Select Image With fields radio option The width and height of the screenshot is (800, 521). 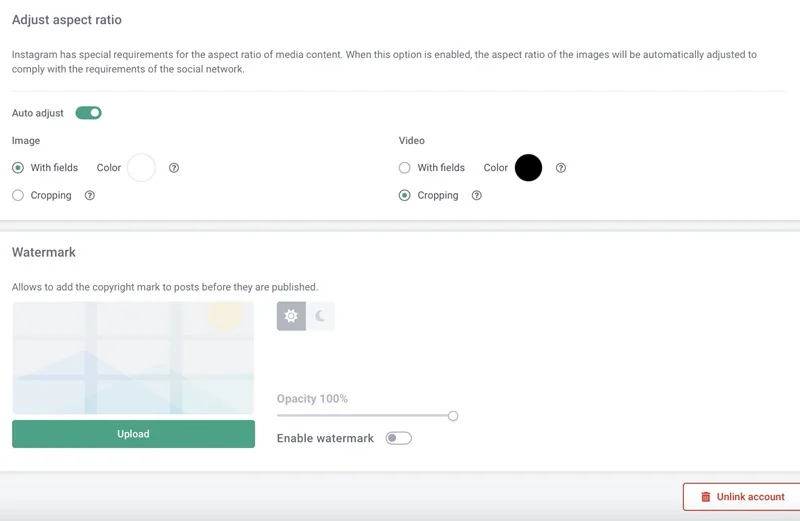pyautogui.click(x=18, y=168)
